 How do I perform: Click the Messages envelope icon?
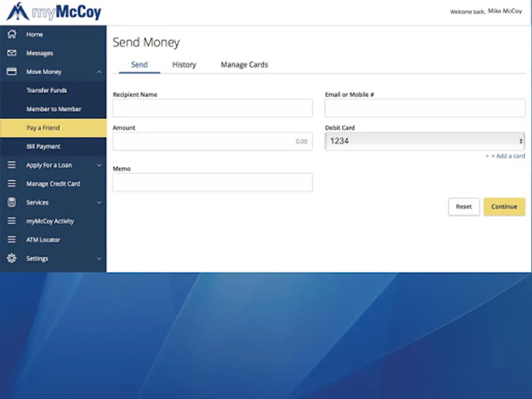coord(12,53)
